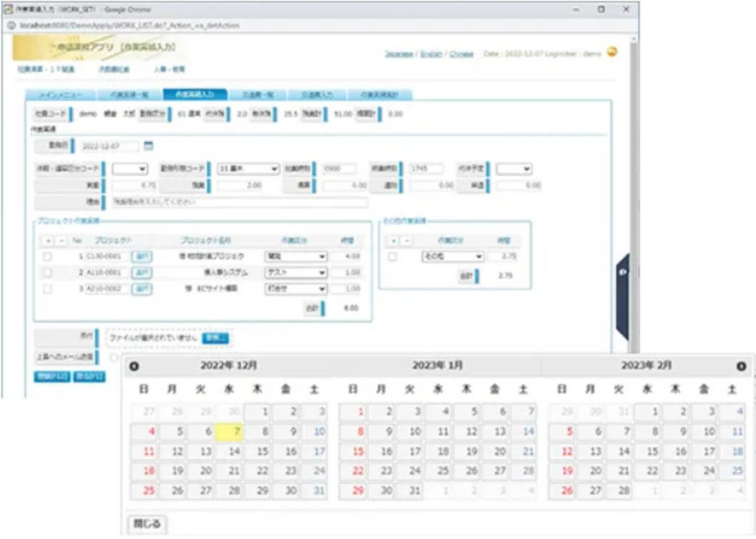756x539 pixels.
Task: Open work type dropdown showing テスト
Action: coord(296,273)
